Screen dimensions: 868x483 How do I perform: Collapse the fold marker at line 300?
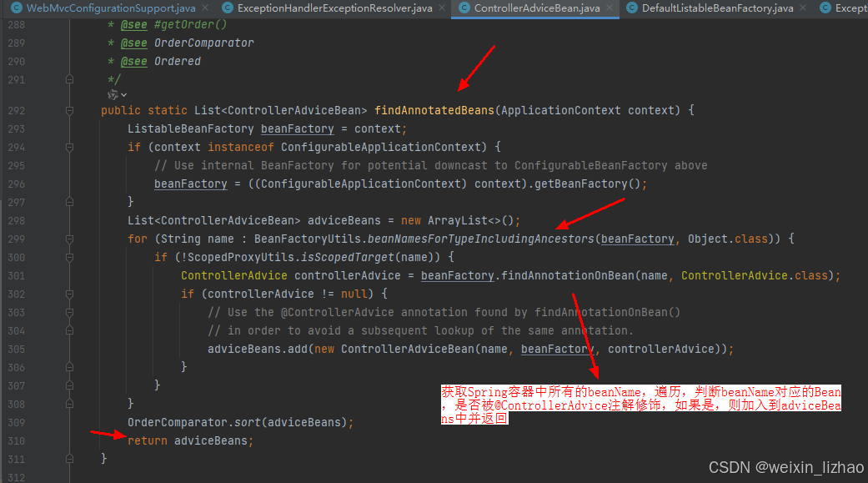pyautogui.click(x=69, y=258)
